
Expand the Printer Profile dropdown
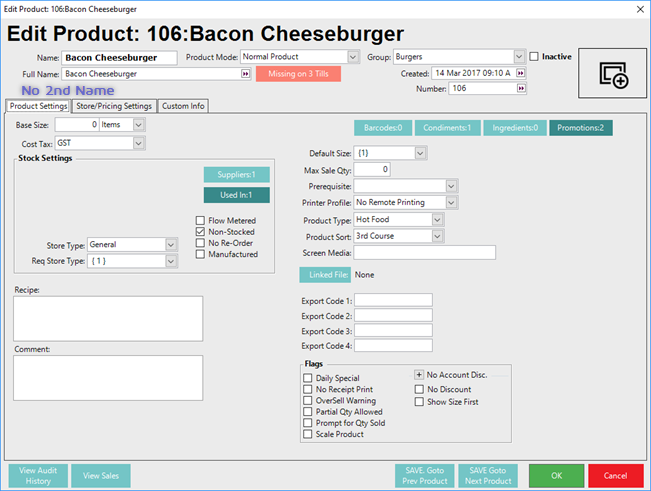[451, 203]
